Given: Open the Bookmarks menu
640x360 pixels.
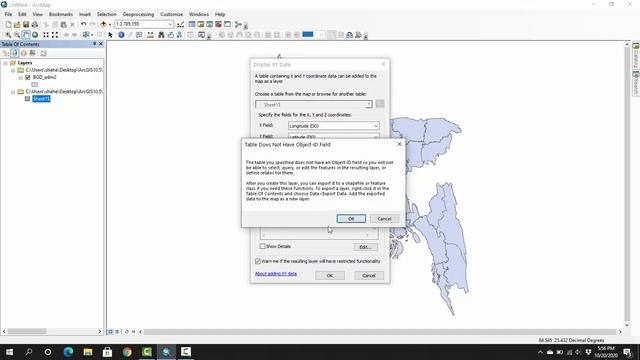Looking at the screenshot, I should (61, 14).
